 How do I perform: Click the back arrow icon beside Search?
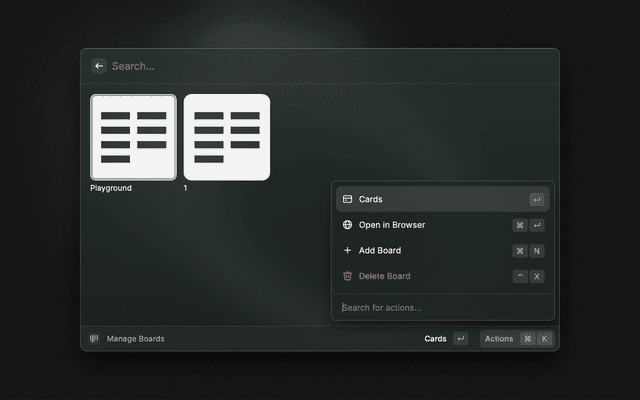tap(99, 66)
